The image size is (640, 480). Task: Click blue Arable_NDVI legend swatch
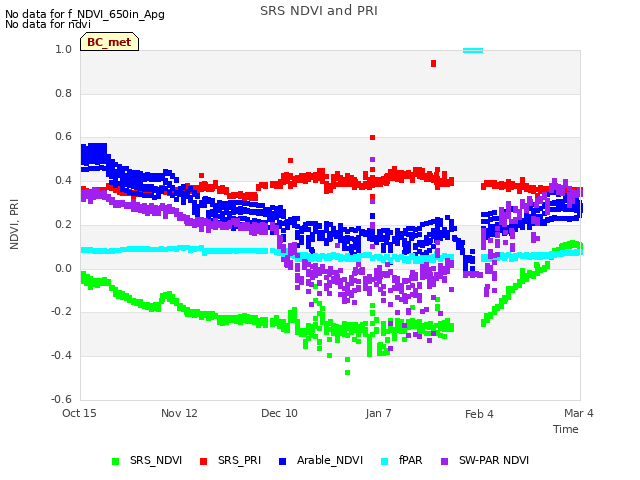(282, 461)
